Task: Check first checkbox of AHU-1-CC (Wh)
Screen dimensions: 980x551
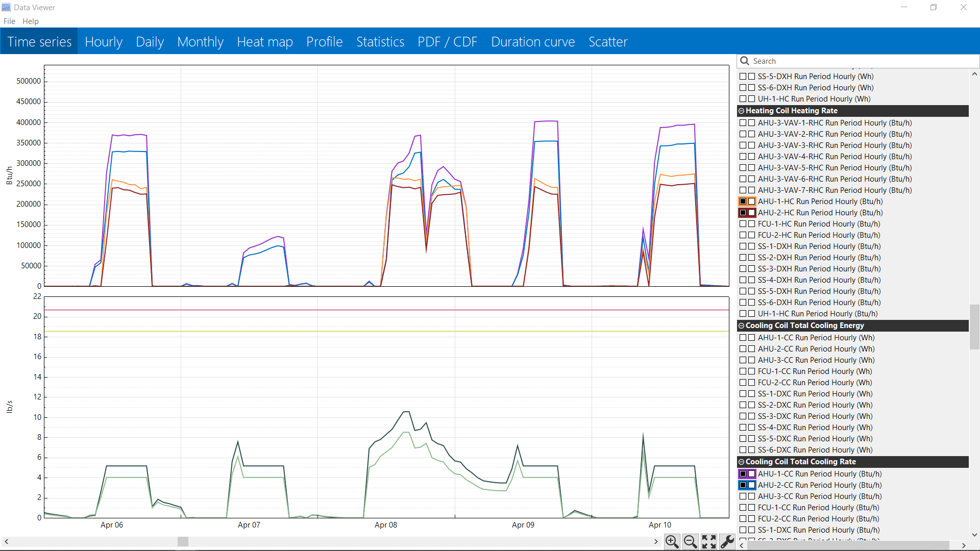Action: [x=743, y=338]
